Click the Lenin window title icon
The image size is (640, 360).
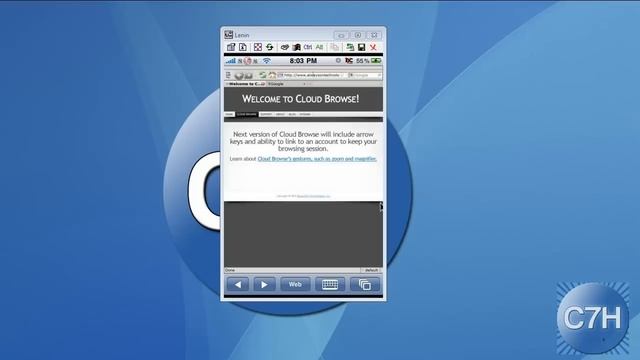pyautogui.click(x=229, y=35)
